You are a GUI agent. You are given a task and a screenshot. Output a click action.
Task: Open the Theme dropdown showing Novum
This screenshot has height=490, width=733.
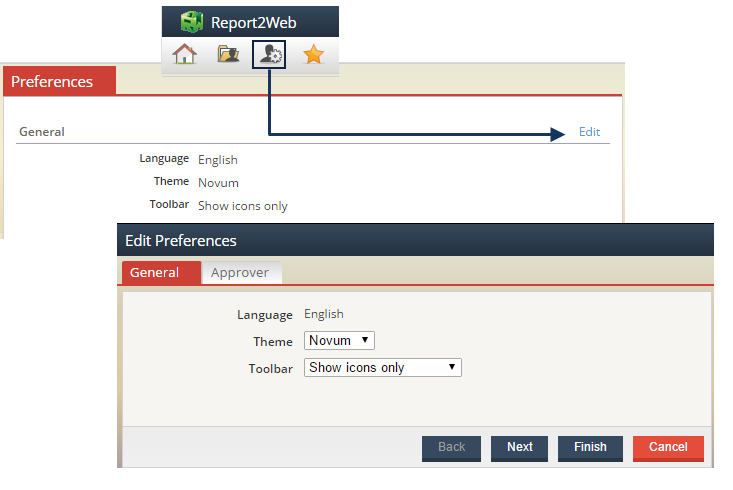pyautogui.click(x=339, y=341)
